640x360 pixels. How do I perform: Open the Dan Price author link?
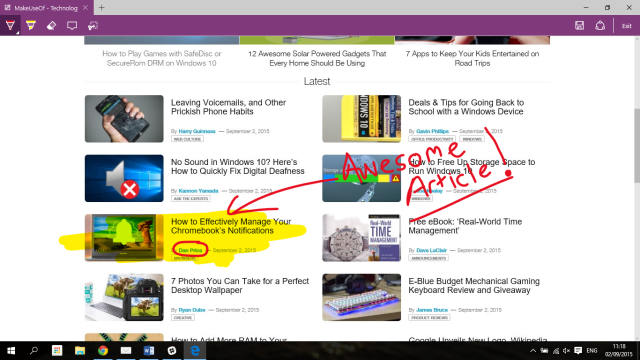click(x=190, y=250)
